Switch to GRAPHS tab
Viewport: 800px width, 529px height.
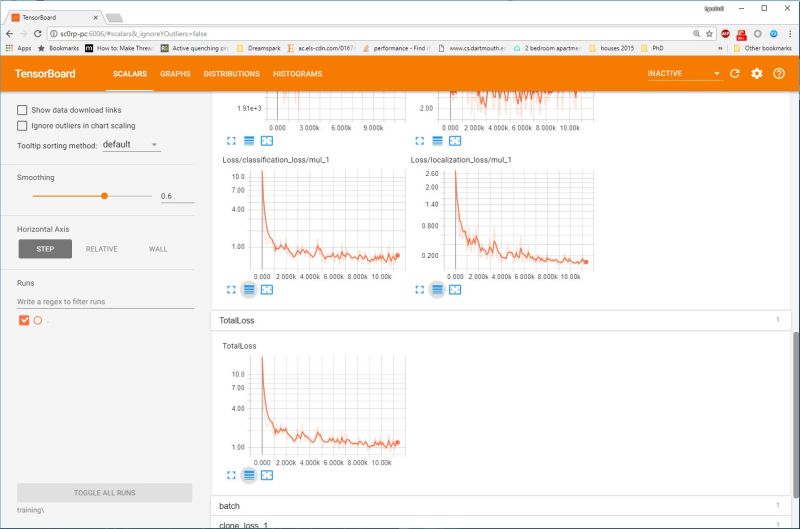175,73
